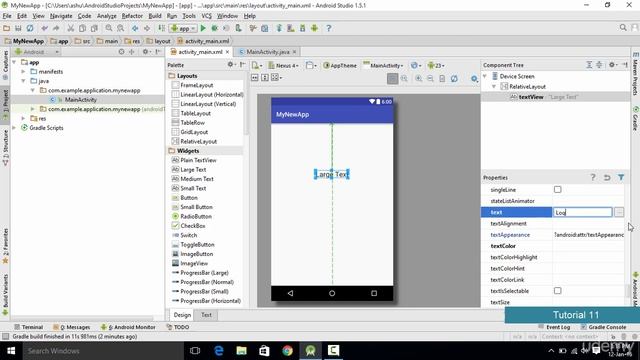Open the Android project view dropdown

[37, 52]
